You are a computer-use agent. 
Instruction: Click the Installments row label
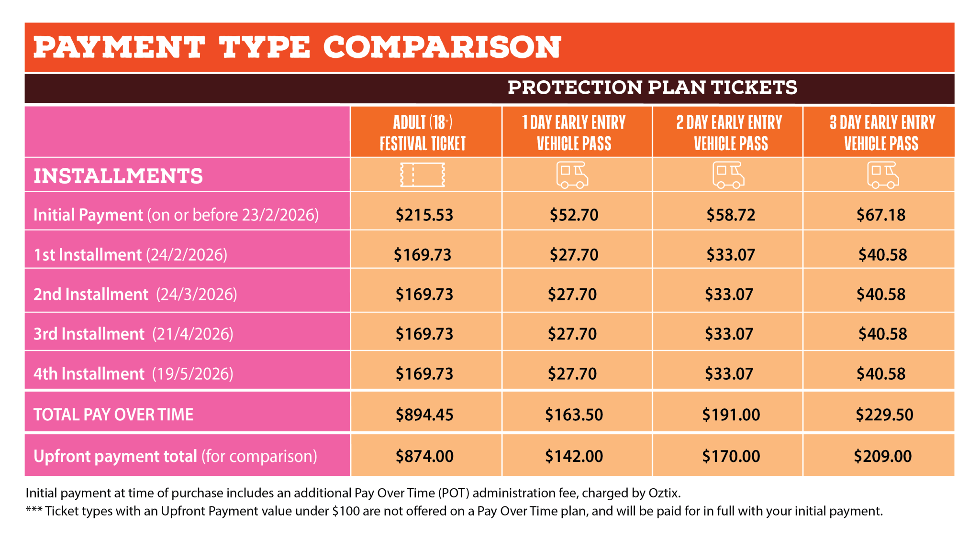[118, 176]
